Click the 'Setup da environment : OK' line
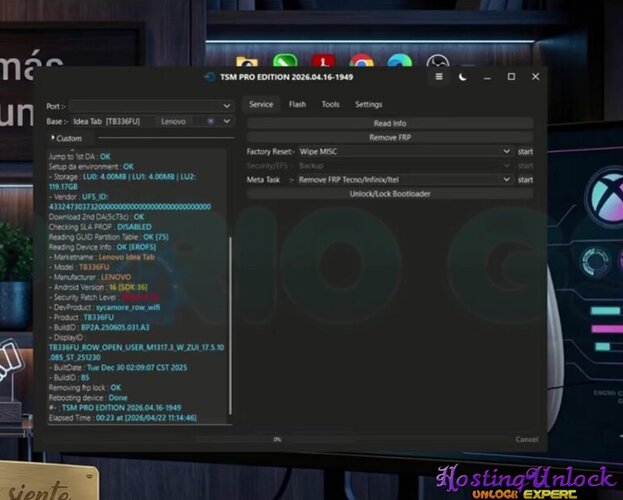The width and height of the screenshot is (623, 500). (91, 167)
